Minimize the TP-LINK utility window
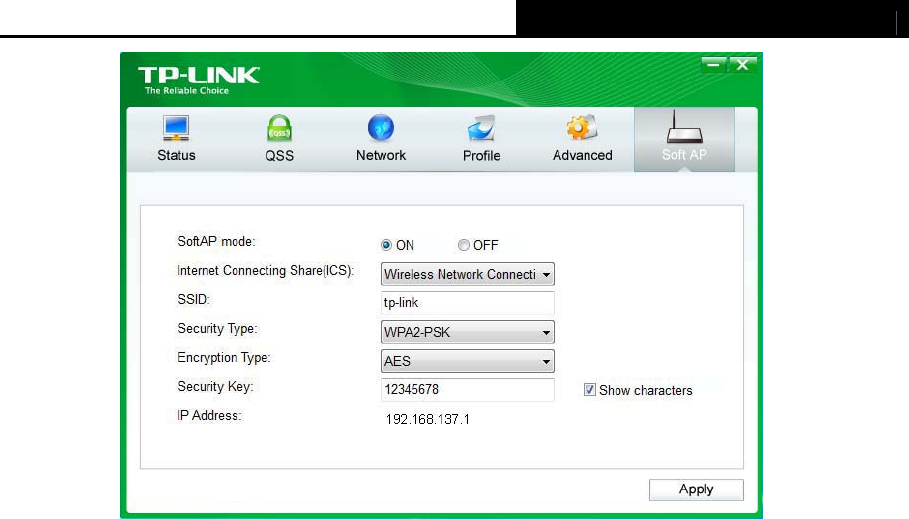The height and width of the screenshot is (519, 909). [714, 65]
